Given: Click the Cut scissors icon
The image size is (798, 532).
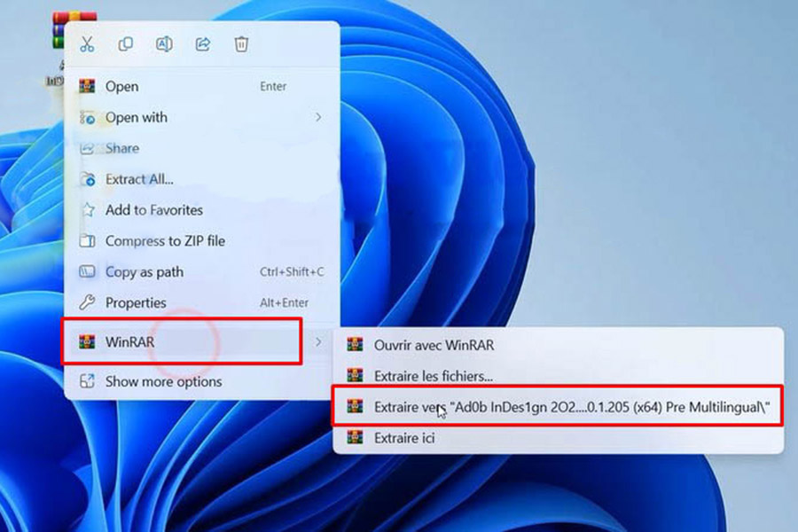Looking at the screenshot, I should (87, 44).
